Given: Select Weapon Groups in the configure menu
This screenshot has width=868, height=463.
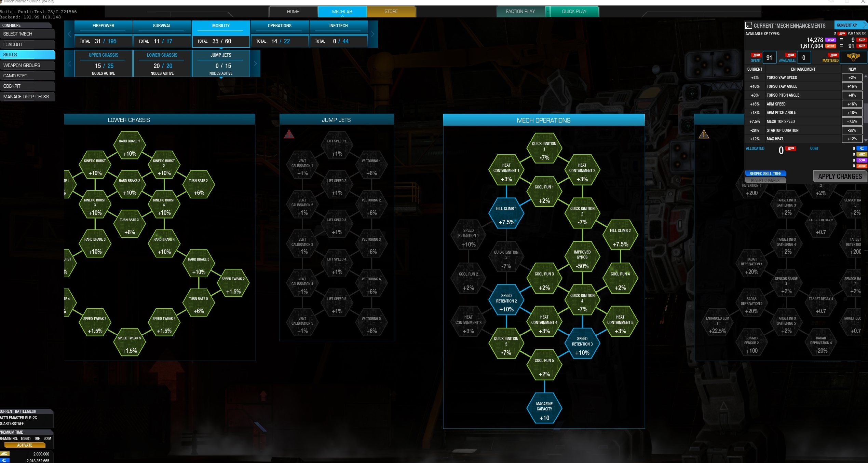Looking at the screenshot, I should coord(22,65).
